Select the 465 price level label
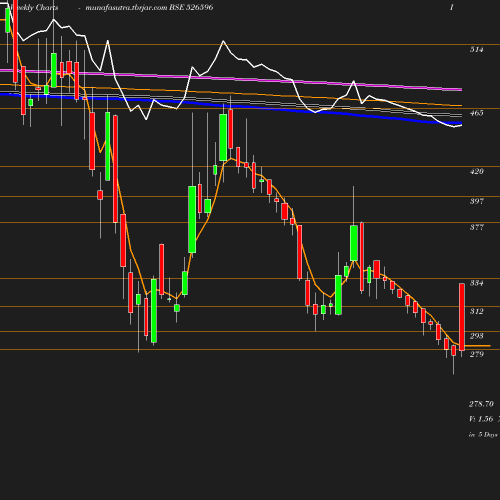Viewport: 500px width, 500px height. coord(476,113)
